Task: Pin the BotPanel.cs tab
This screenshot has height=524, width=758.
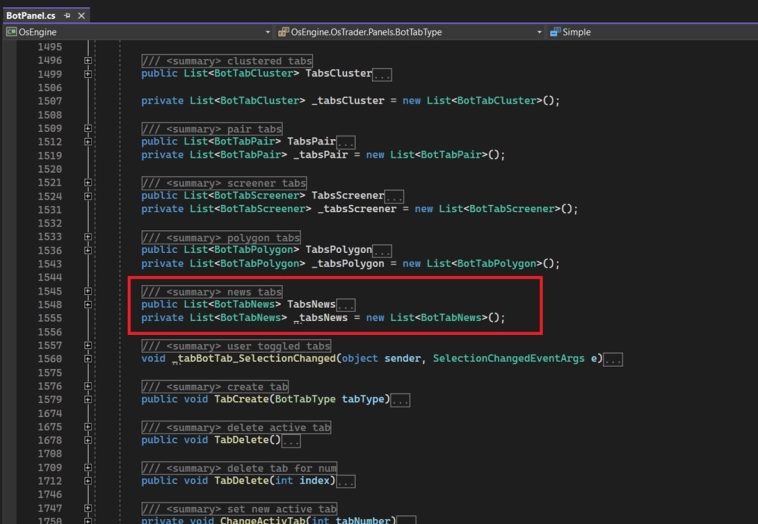Action: [67, 16]
